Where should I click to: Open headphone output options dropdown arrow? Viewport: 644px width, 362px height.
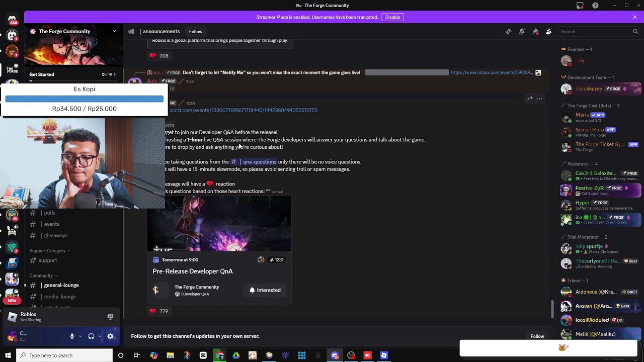[100, 336]
